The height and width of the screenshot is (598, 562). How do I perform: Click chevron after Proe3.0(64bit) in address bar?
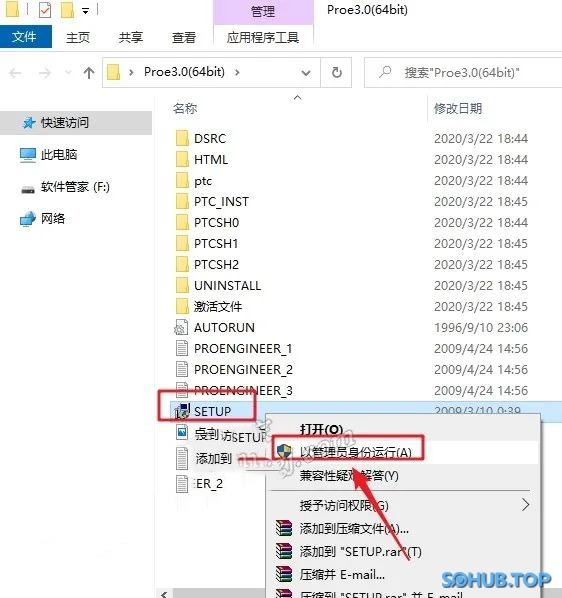[x=237, y=72]
